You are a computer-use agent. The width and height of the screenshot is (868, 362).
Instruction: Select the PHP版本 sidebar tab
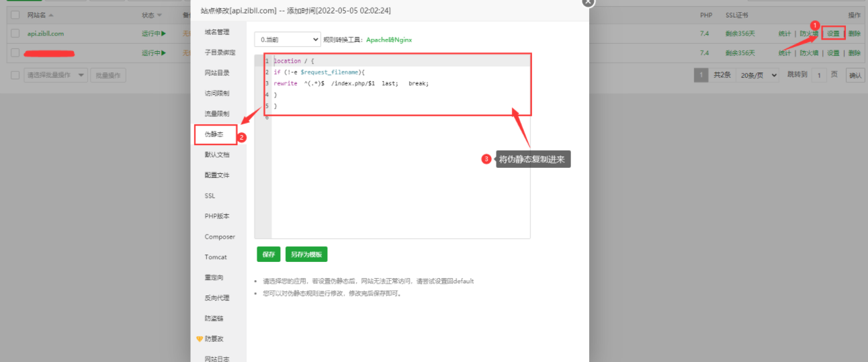pos(217,216)
